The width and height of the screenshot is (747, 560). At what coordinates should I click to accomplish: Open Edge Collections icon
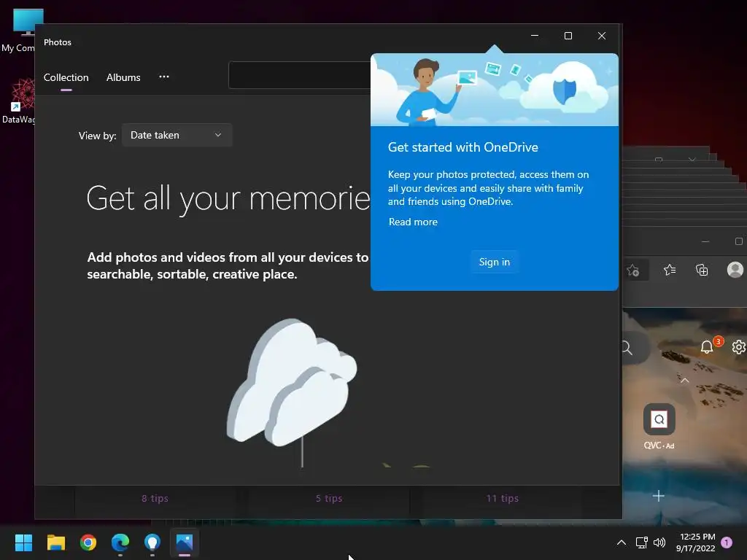pos(702,270)
